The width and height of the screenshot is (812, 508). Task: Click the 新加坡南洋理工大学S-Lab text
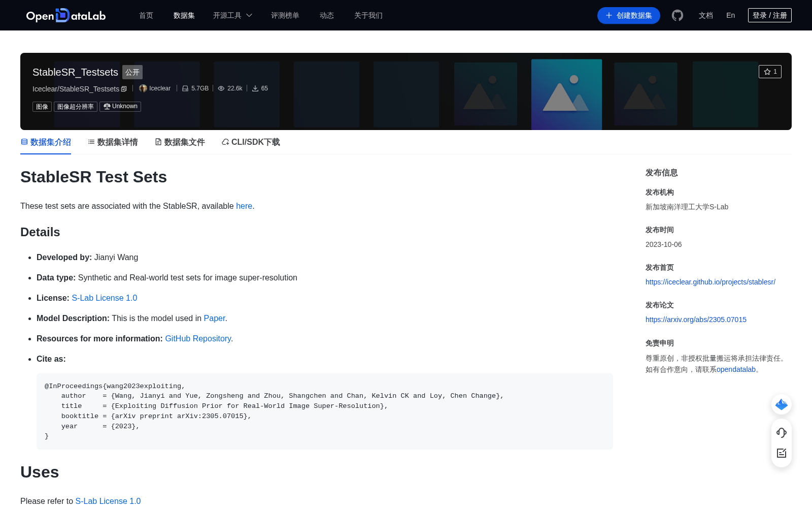[687, 207]
